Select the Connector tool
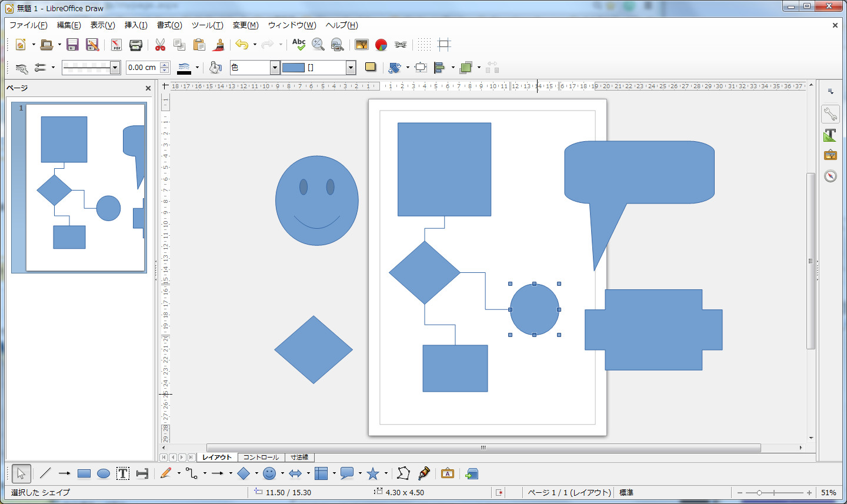This screenshot has height=504, width=847. [192, 473]
